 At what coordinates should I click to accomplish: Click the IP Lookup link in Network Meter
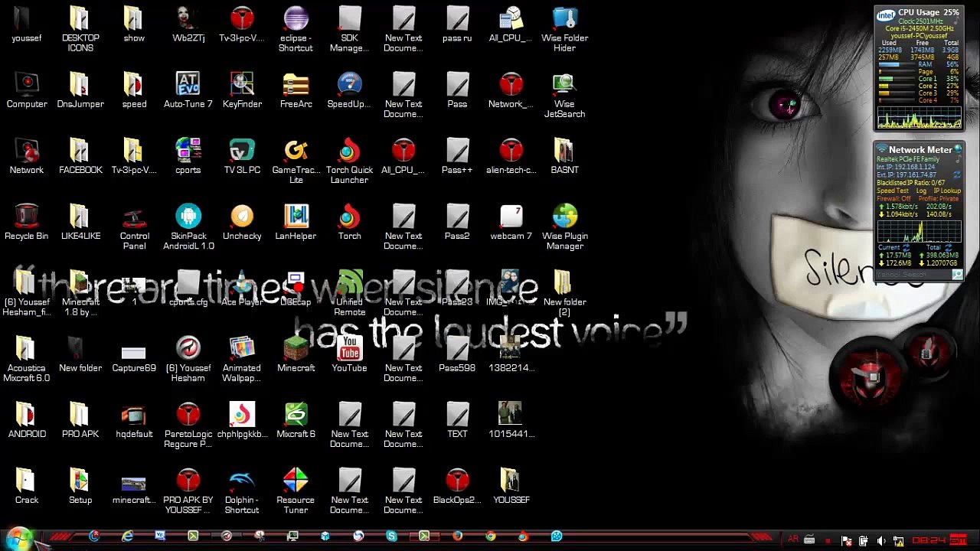[947, 191]
